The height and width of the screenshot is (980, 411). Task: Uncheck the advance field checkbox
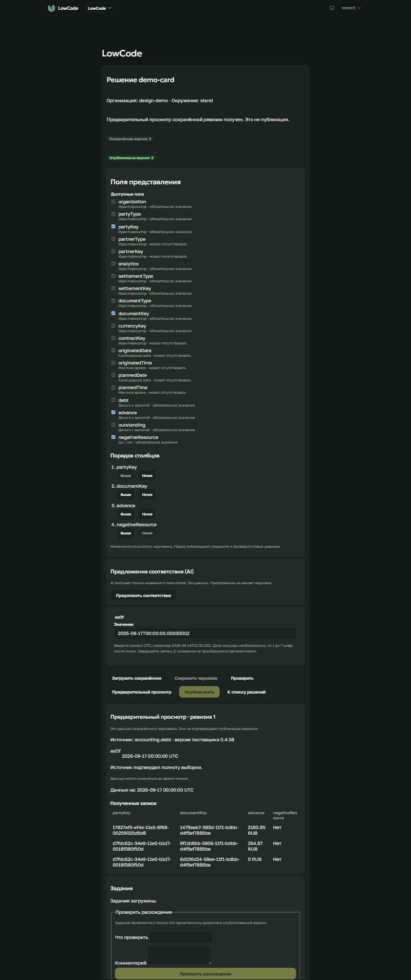pyautogui.click(x=114, y=412)
